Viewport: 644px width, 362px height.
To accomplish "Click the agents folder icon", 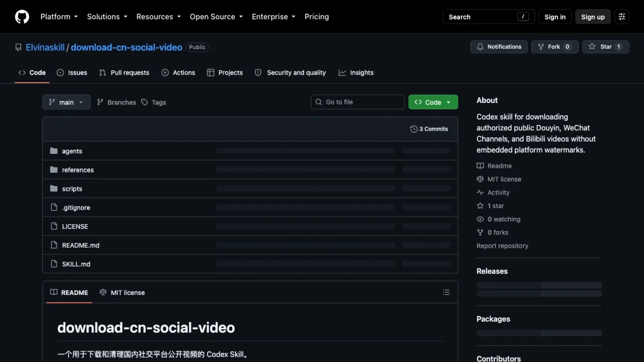I will coord(54,151).
